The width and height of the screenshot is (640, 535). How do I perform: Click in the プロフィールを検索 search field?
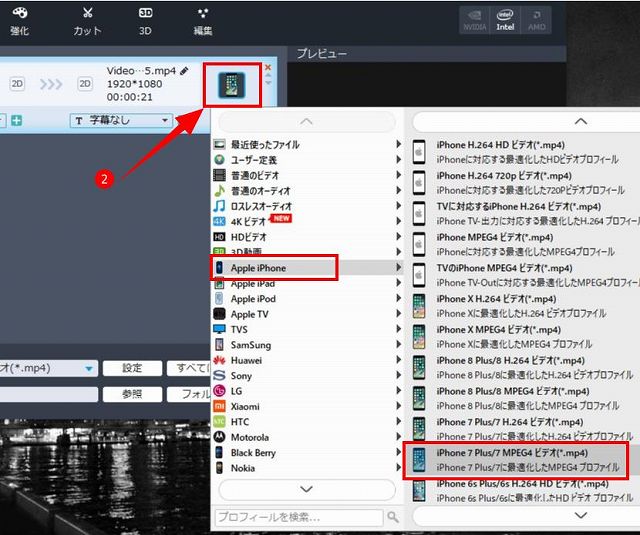click(299, 517)
